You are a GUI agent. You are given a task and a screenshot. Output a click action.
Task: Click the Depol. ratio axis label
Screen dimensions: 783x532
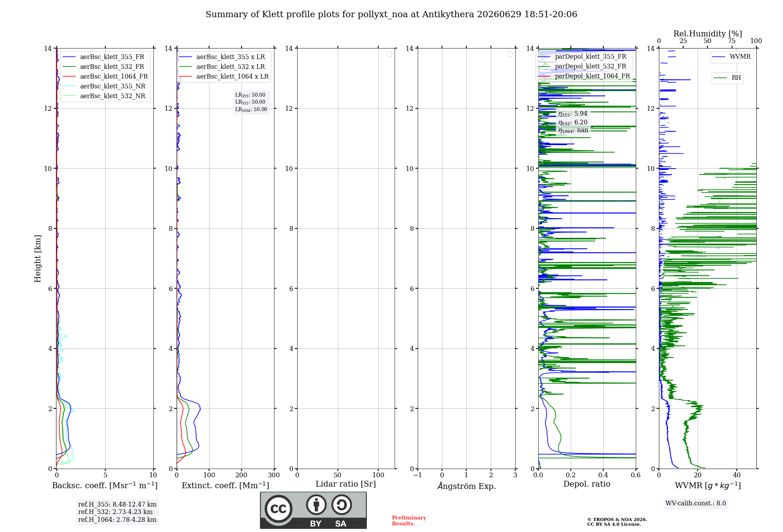pos(587,484)
